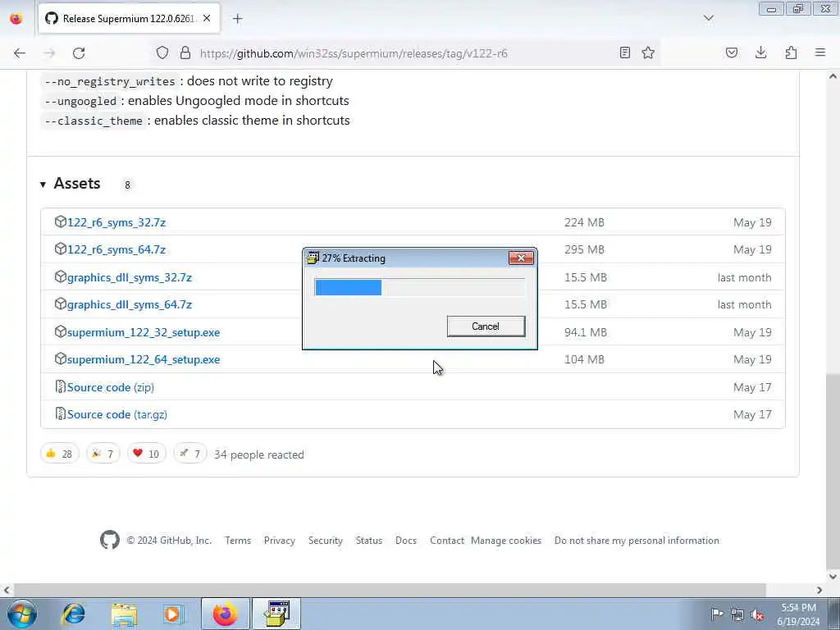This screenshot has width=840, height=630.
Task: Download Source code (zip)
Action: [x=111, y=387]
